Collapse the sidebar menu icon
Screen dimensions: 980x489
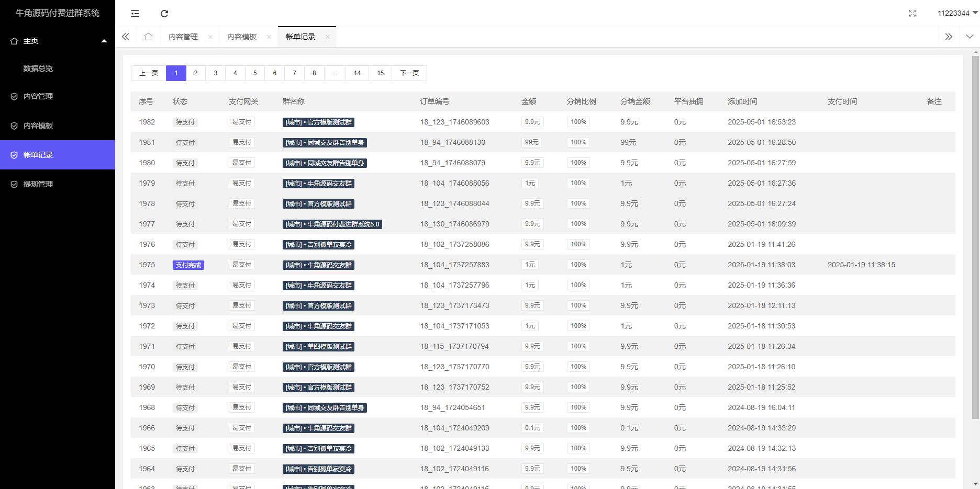135,14
